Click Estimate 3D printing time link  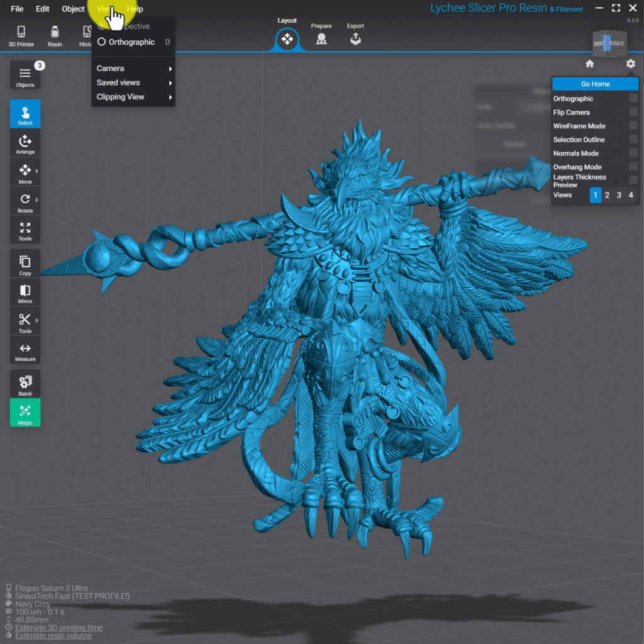tap(58, 628)
